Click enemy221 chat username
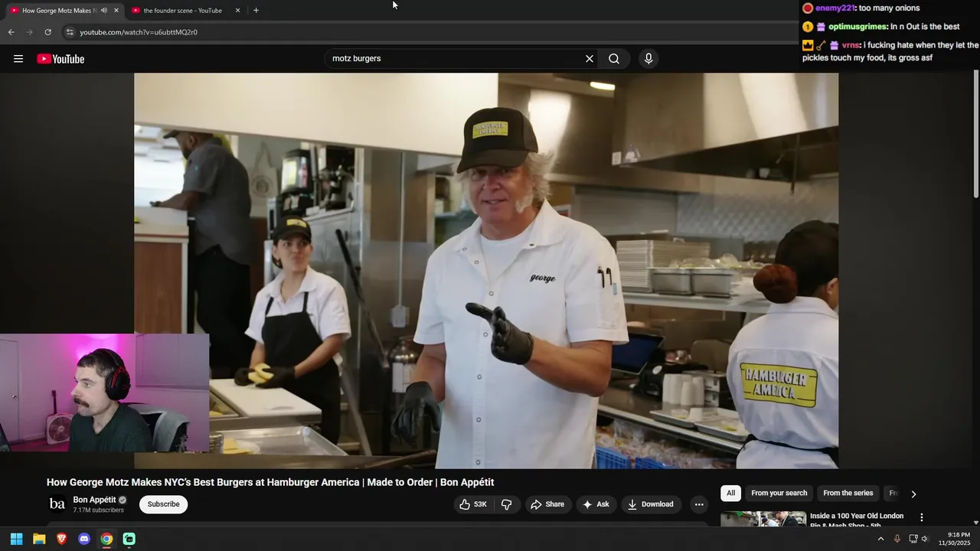 pyautogui.click(x=835, y=8)
